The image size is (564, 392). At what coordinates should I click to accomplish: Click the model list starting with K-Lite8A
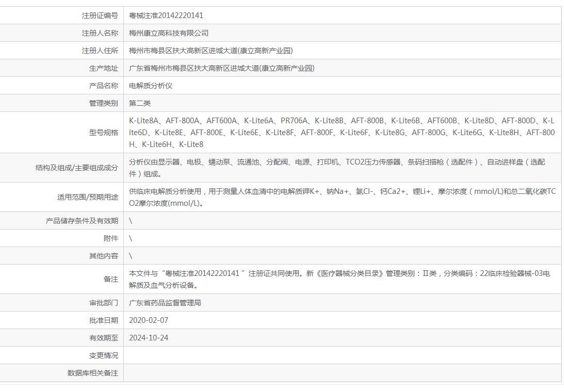(342, 133)
